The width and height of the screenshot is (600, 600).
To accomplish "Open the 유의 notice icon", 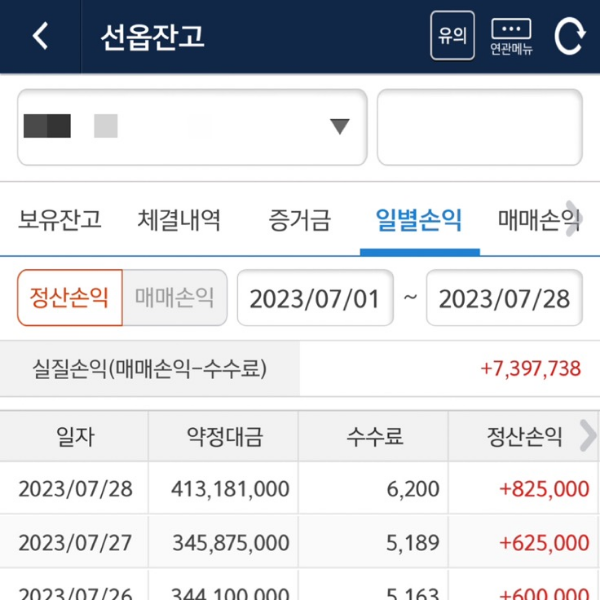I will click(452, 36).
